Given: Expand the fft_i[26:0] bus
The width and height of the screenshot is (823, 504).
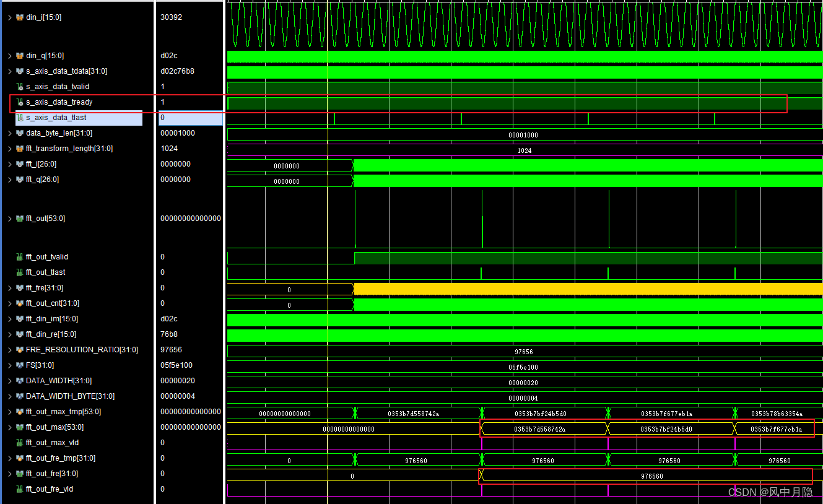Looking at the screenshot, I should (9, 164).
